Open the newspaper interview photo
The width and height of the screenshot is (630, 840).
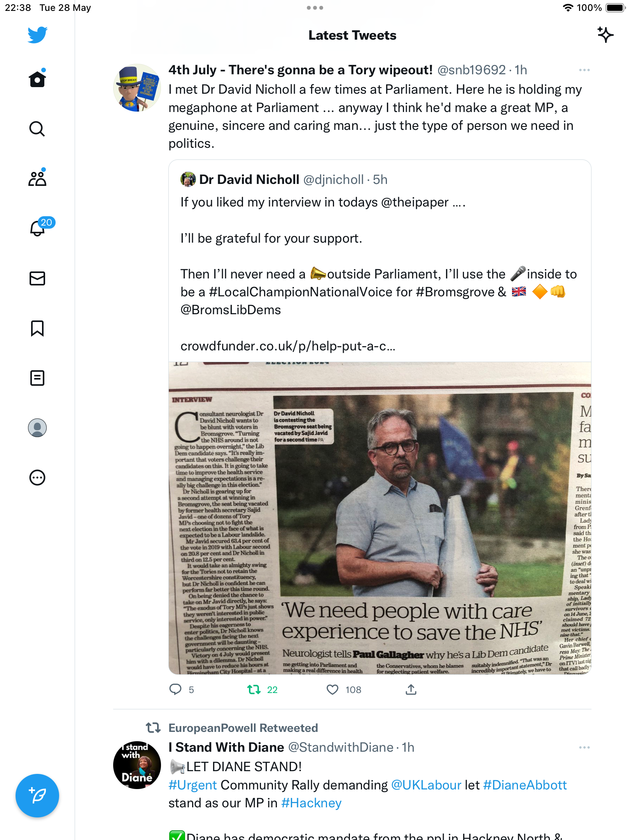tap(380, 518)
